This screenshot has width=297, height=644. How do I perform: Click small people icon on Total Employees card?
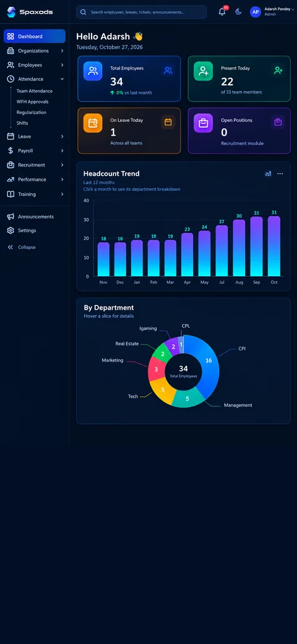(x=168, y=71)
